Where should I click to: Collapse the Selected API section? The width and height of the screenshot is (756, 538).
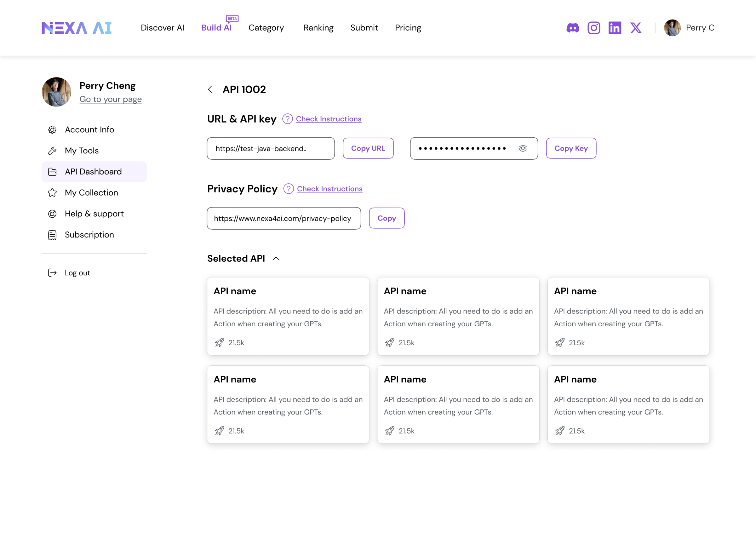276,259
